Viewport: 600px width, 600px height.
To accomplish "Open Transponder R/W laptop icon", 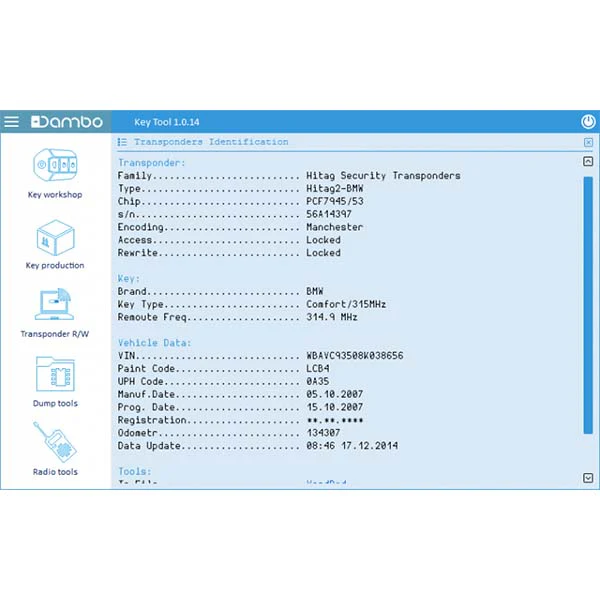I will point(54,304).
